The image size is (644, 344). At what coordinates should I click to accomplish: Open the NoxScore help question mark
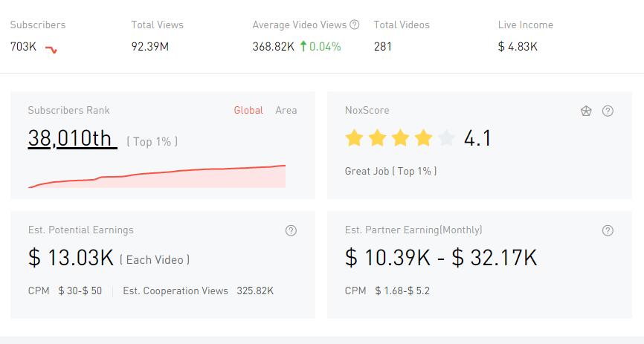[x=608, y=111]
